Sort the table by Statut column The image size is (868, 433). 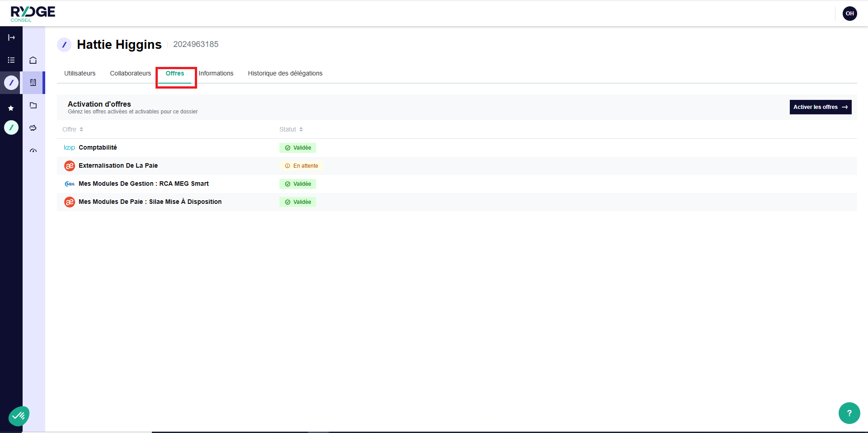coord(291,129)
